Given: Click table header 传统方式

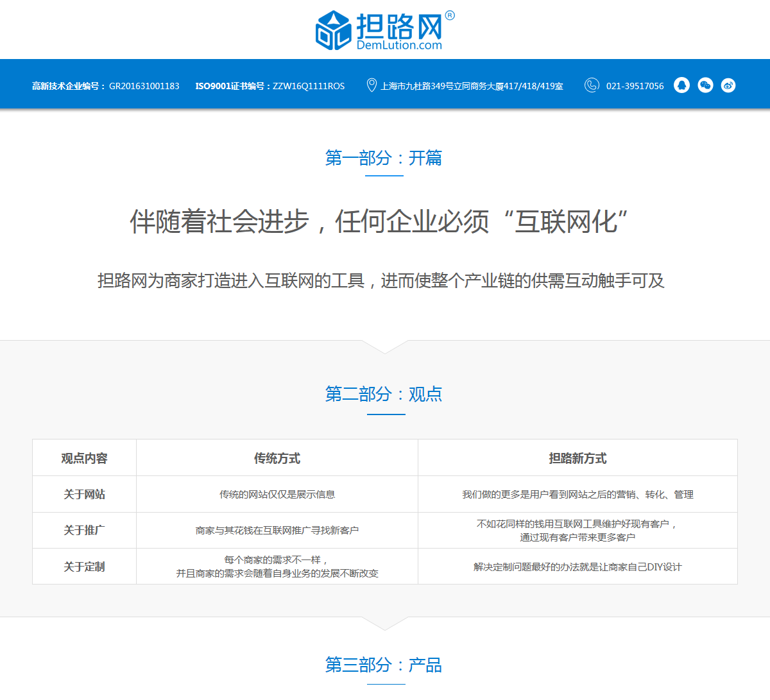Looking at the screenshot, I should coord(277,458).
